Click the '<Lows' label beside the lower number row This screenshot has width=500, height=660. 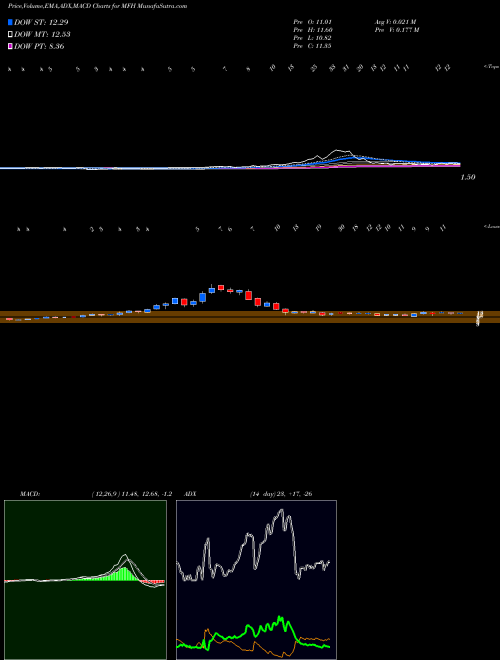click(492, 226)
